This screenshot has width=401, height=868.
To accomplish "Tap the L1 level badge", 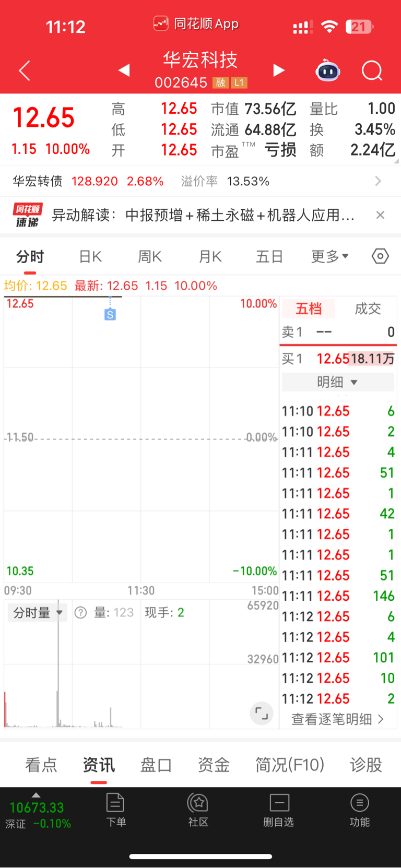I will pos(239,82).
